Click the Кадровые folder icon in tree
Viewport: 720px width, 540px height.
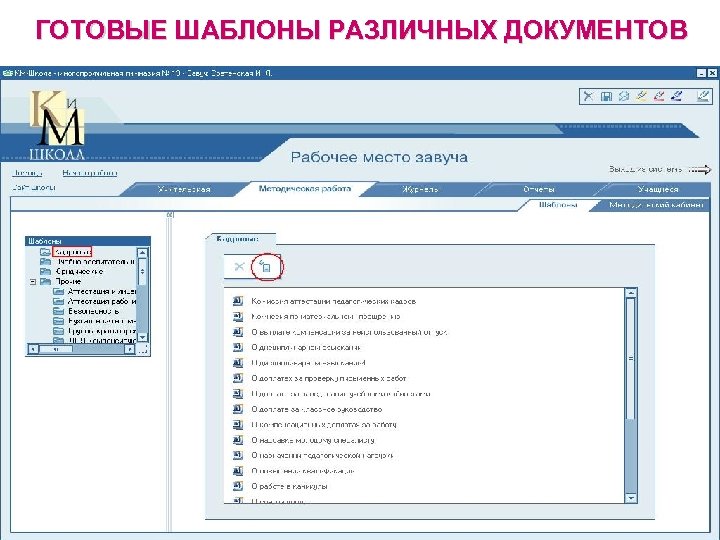coord(45,252)
